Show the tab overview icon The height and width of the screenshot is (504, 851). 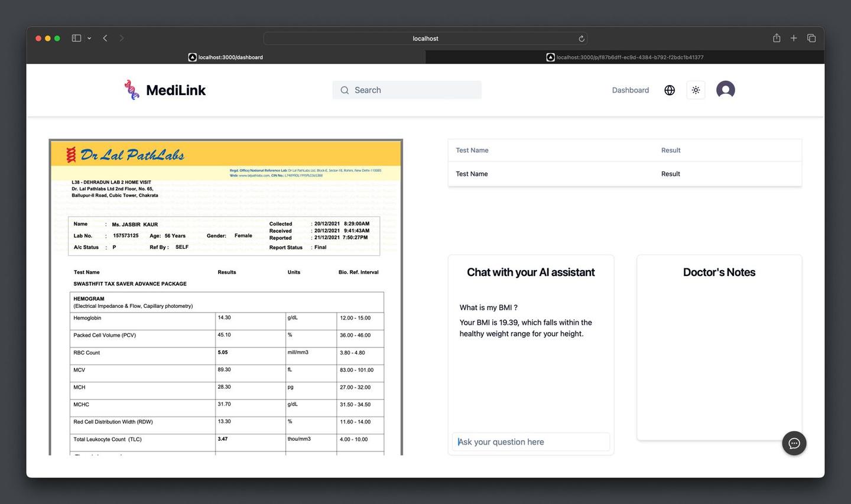pos(811,38)
